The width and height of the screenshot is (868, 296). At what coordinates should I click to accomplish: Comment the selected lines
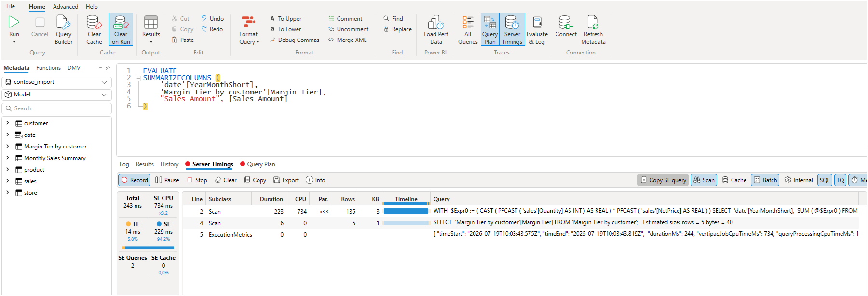point(345,19)
